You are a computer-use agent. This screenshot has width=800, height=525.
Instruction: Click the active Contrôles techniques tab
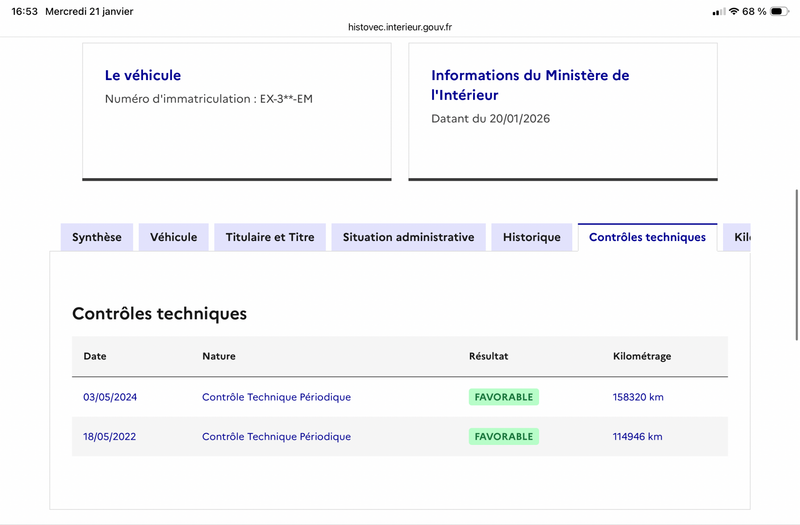647,237
